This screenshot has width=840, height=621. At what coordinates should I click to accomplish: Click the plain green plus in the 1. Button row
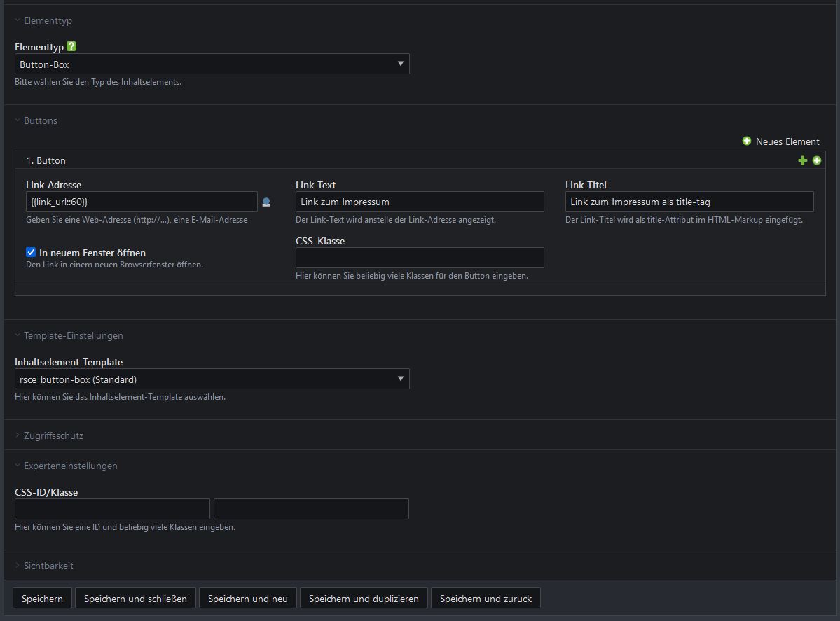coord(803,160)
